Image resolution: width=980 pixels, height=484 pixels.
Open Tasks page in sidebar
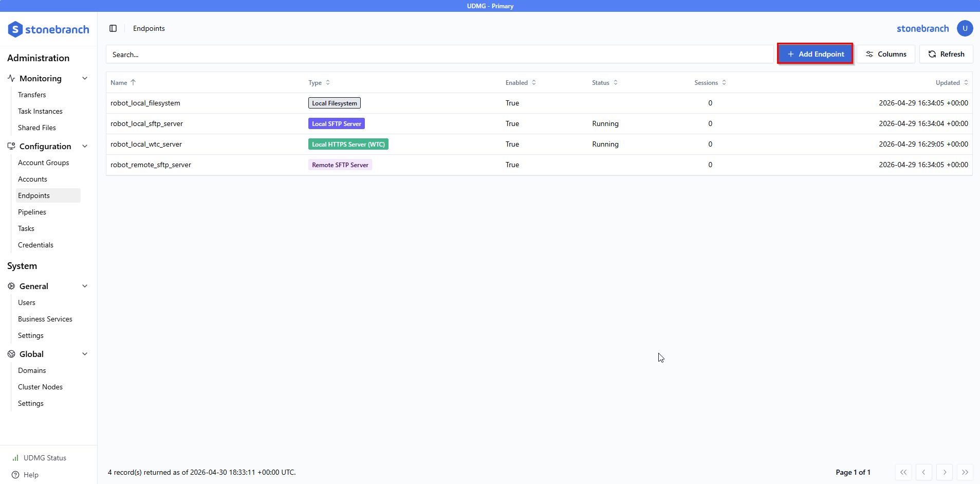click(x=26, y=228)
